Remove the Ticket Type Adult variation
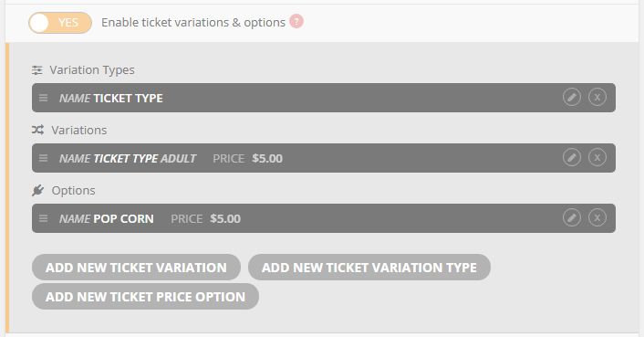Screen dimensions: 644x337 click(x=597, y=157)
